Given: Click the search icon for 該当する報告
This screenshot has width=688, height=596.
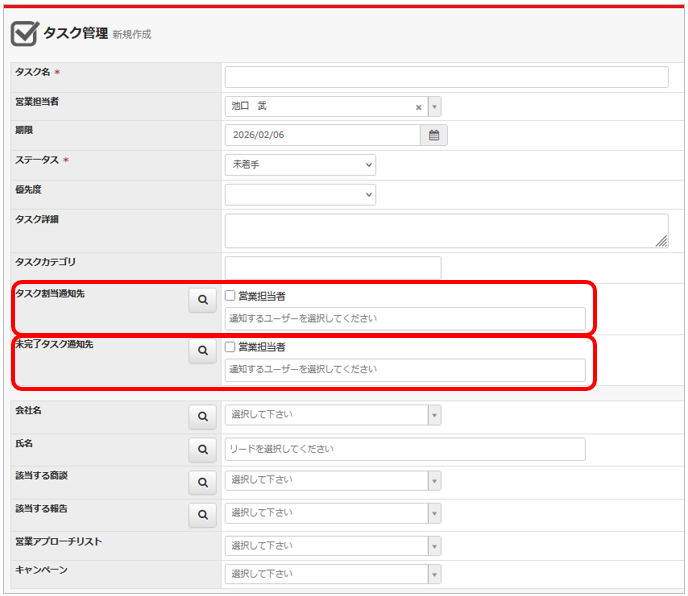Looking at the screenshot, I should (203, 514).
